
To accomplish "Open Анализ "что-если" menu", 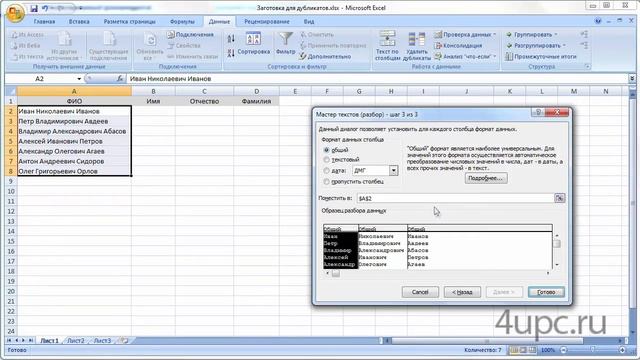I will tap(465, 56).
